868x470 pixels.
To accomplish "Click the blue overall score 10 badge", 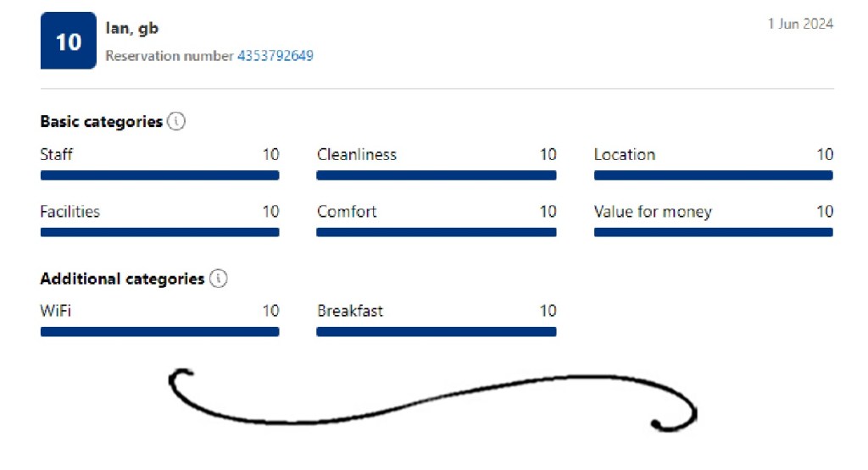I will tap(68, 41).
